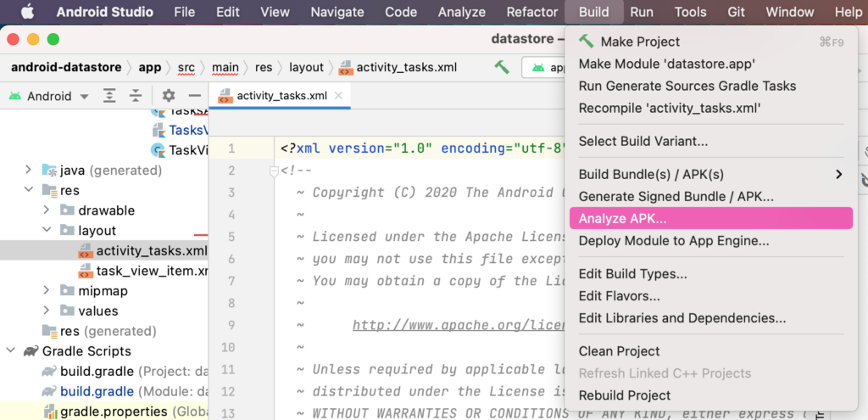Open build.gradle (Project) file
The height and width of the screenshot is (420, 868).
click(125, 372)
